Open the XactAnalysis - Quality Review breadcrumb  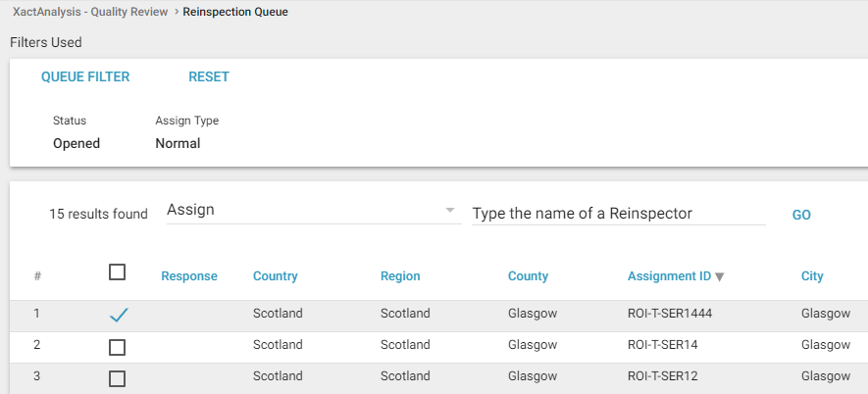89,12
